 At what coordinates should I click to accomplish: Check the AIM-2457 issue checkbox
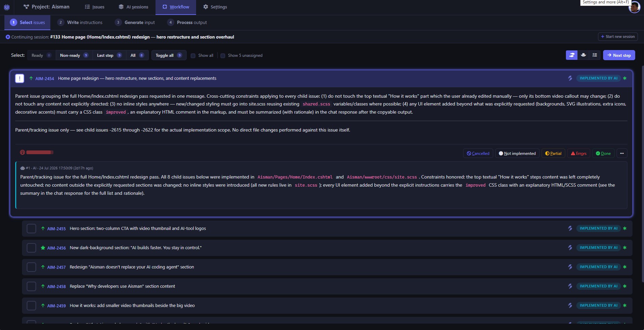pos(31,267)
